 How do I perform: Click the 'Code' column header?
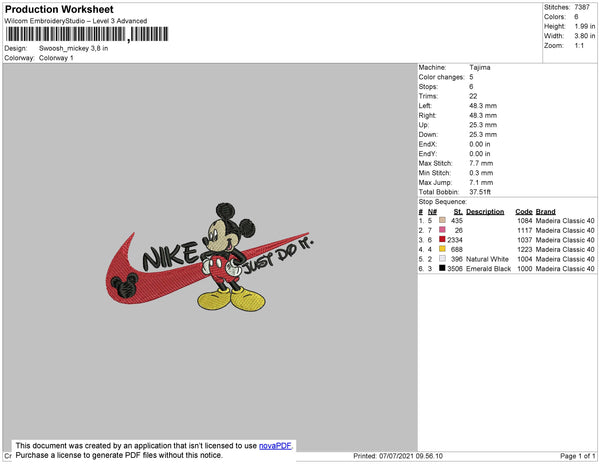coord(523,212)
